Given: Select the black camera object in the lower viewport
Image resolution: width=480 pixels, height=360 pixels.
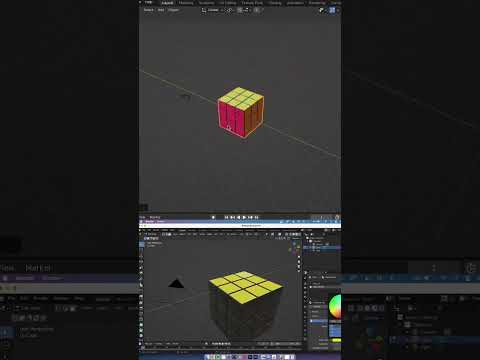Looking at the screenshot, I should pyautogui.click(x=176, y=283).
